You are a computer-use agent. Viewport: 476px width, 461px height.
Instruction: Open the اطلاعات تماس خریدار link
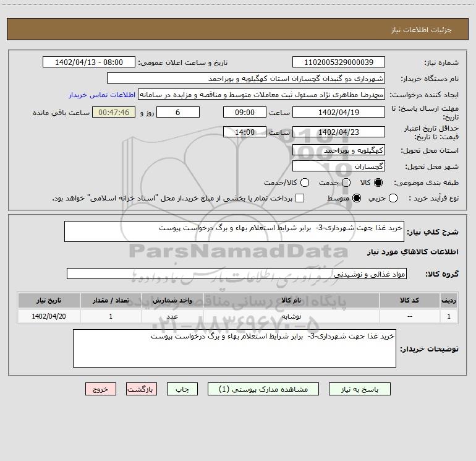click(x=102, y=95)
